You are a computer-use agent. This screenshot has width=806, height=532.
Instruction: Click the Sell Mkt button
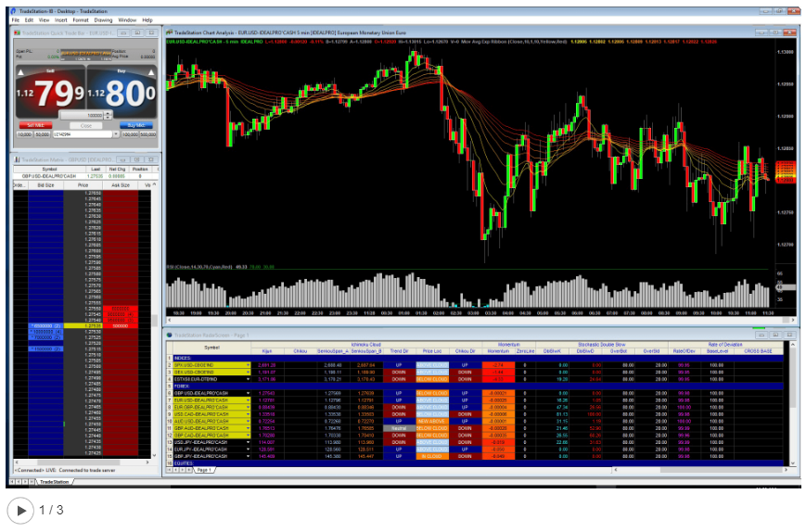[x=36, y=125]
